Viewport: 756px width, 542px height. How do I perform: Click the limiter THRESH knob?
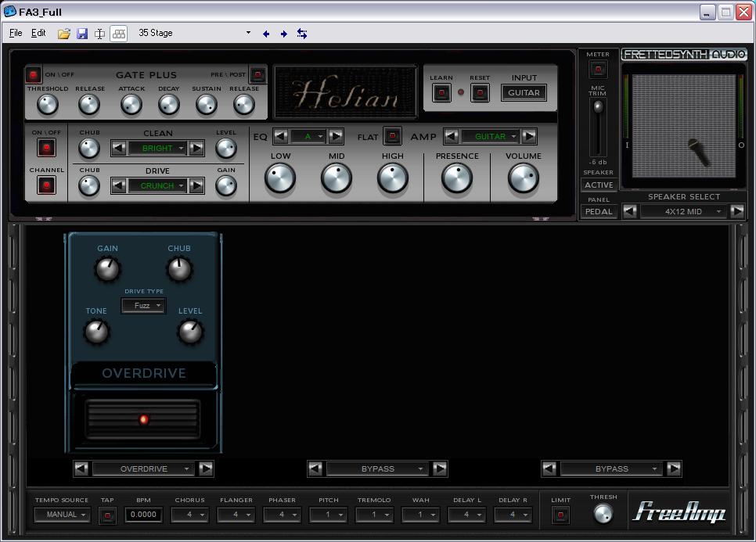(603, 514)
